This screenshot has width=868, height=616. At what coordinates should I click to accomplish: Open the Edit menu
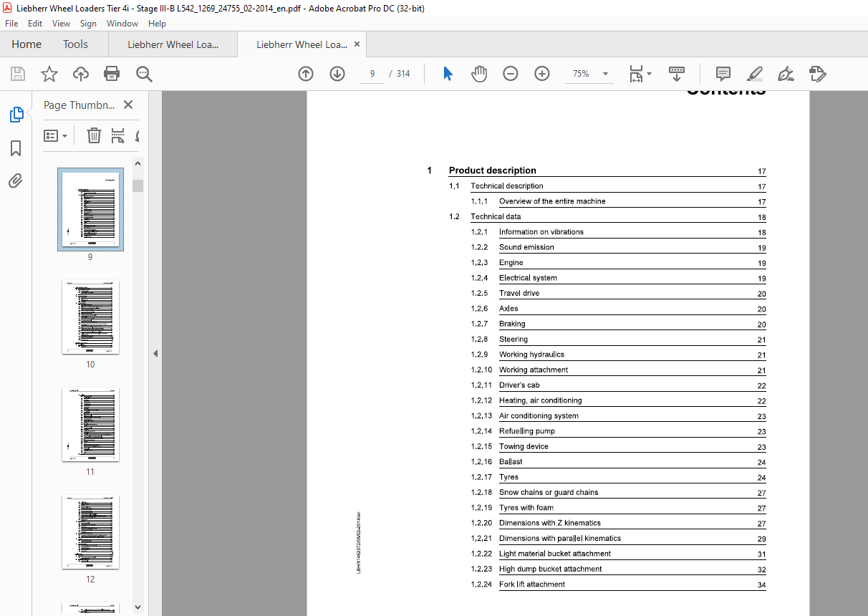point(35,24)
